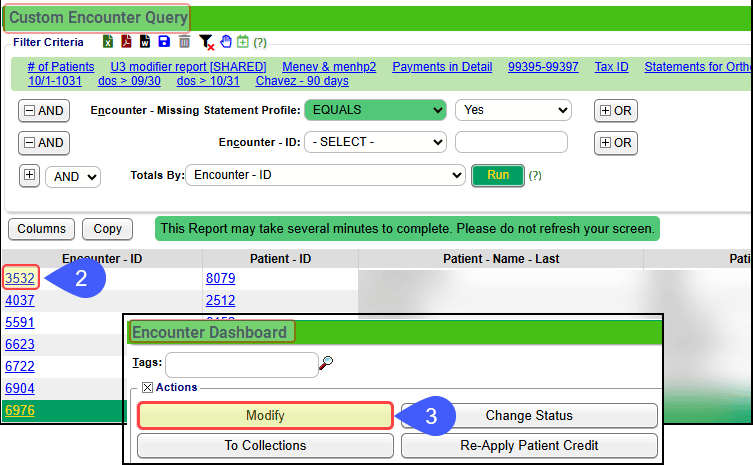Open encounter ID 3532 link
The height and width of the screenshot is (465, 753).
pyautogui.click(x=20, y=278)
